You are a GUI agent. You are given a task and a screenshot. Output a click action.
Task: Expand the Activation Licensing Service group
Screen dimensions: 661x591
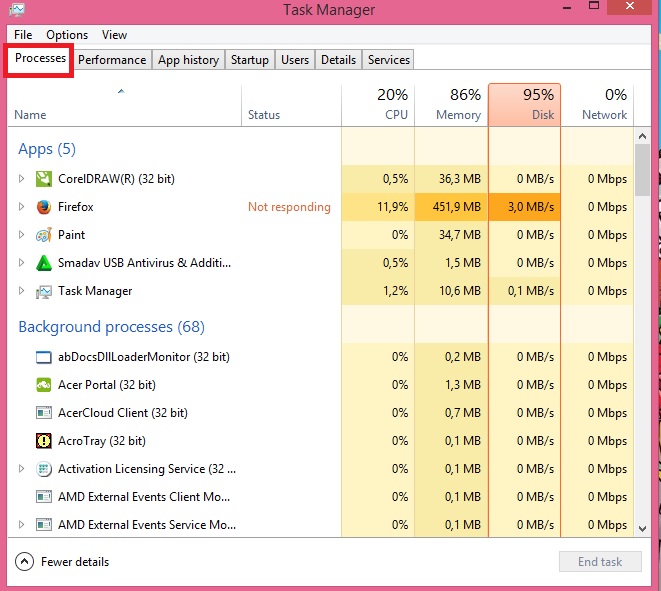click(x=21, y=468)
